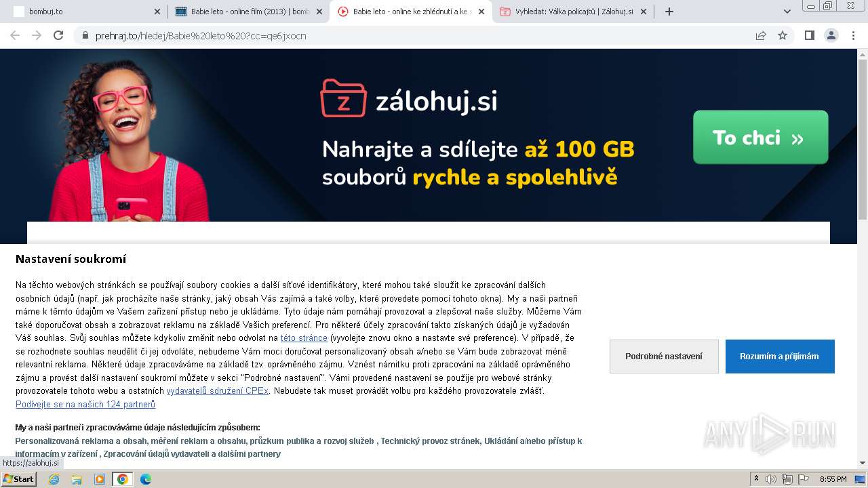
Task: Click the page vertical scrollbar thumb
Action: (x=863, y=140)
